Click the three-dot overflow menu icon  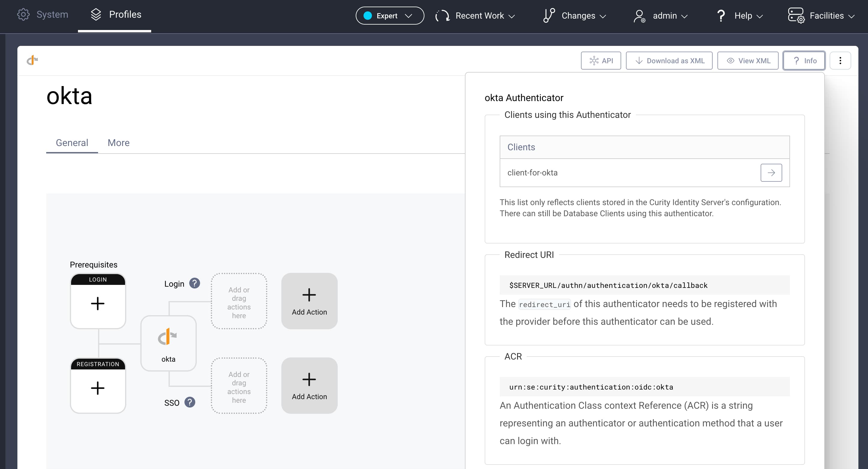(840, 60)
